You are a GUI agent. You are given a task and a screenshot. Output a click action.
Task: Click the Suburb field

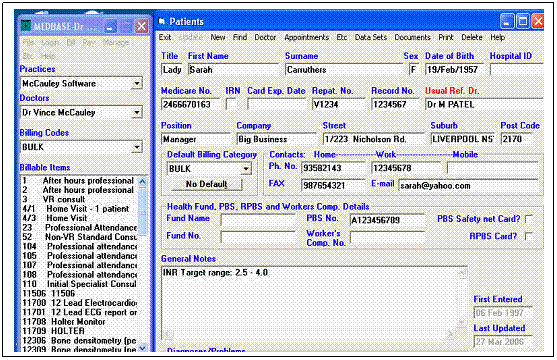463,139
